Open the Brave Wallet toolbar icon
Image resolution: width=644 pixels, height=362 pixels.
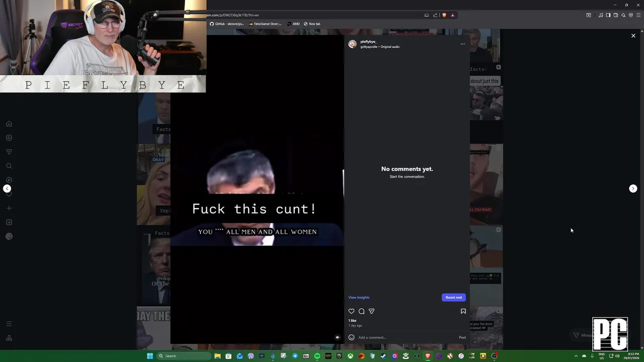tap(616, 15)
